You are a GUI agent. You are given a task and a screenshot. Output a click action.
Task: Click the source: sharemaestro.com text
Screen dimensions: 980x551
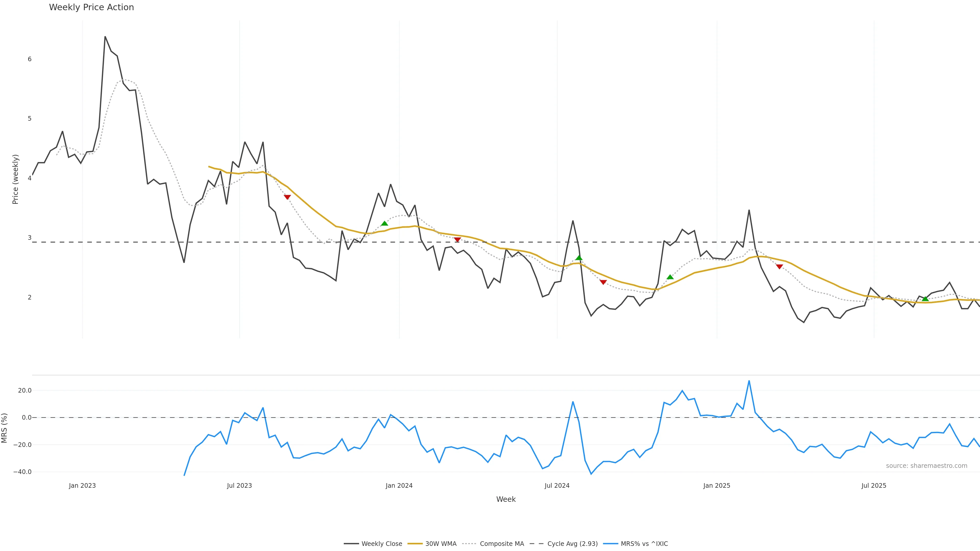click(x=926, y=466)
